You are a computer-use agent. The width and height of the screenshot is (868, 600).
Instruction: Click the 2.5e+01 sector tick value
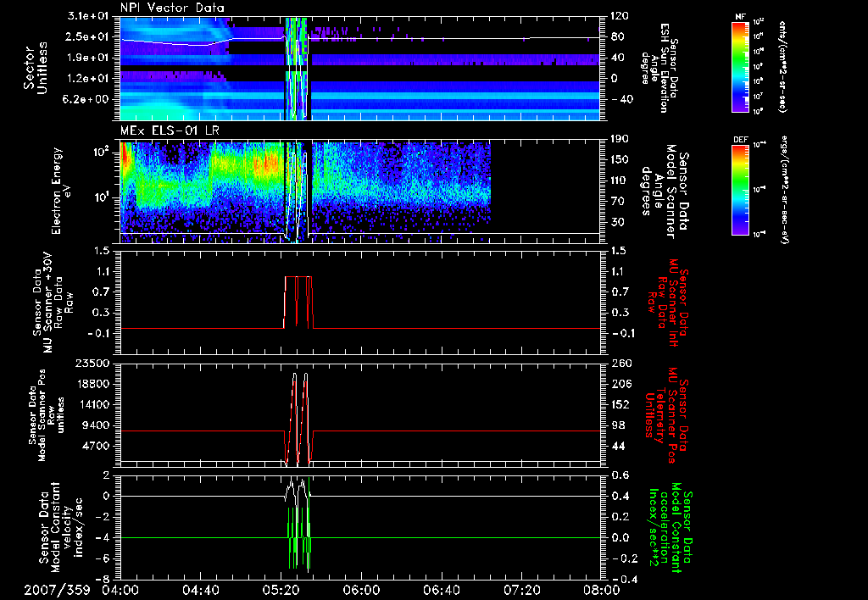pos(87,36)
